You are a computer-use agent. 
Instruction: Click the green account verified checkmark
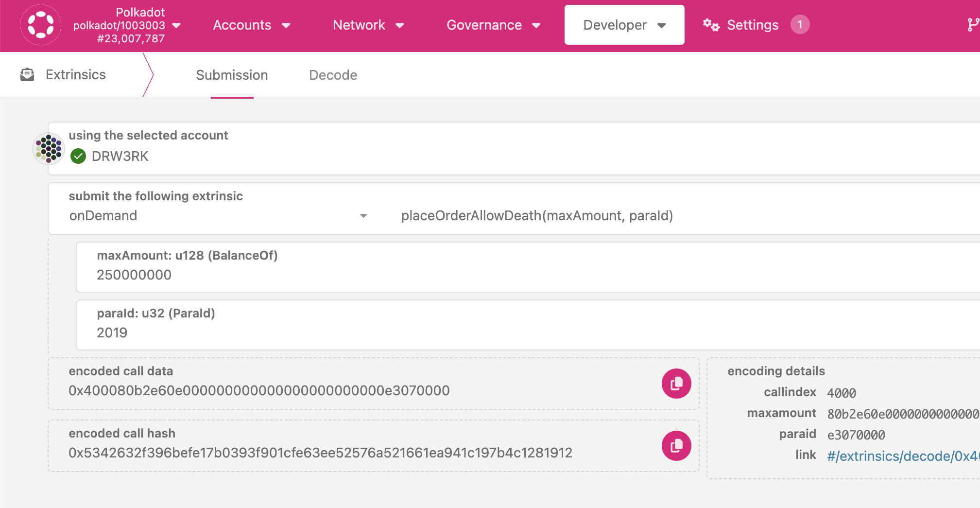78,156
